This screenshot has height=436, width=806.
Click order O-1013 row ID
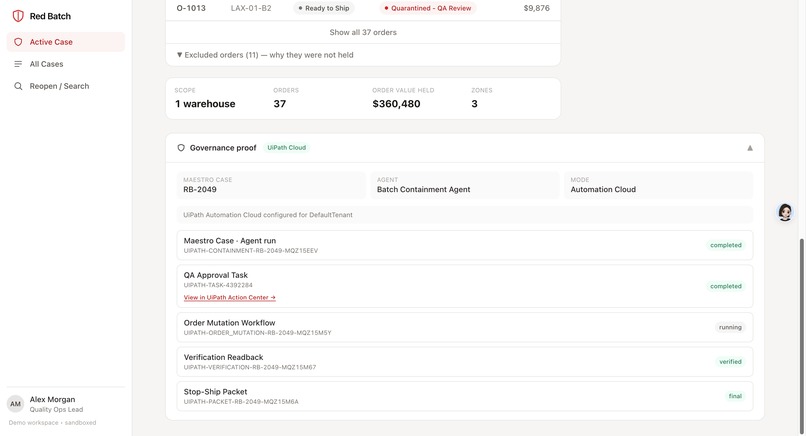191,8
